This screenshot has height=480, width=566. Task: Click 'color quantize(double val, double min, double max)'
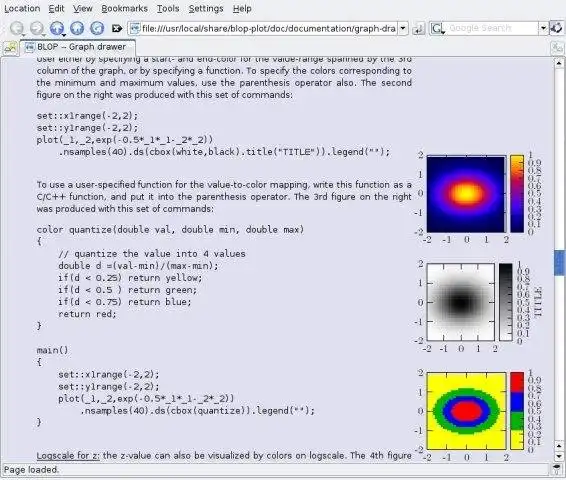pyautogui.click(x=170, y=230)
